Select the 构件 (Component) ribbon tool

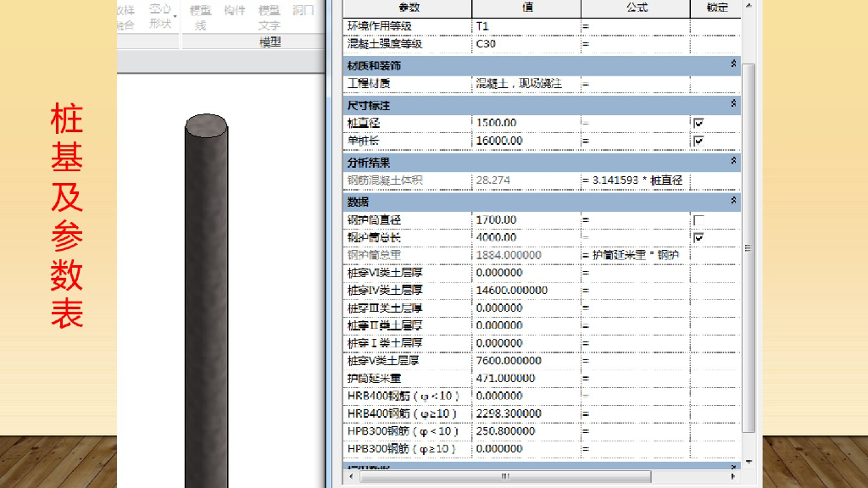[235, 12]
